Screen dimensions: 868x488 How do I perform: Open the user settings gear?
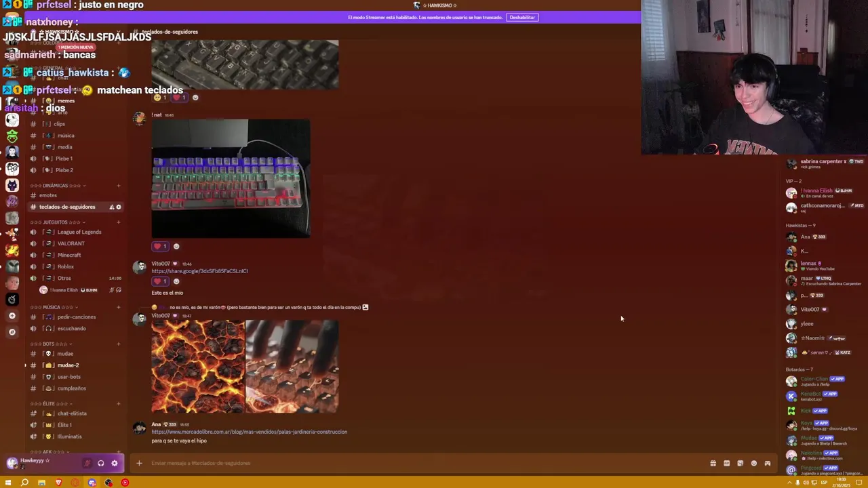(115, 464)
